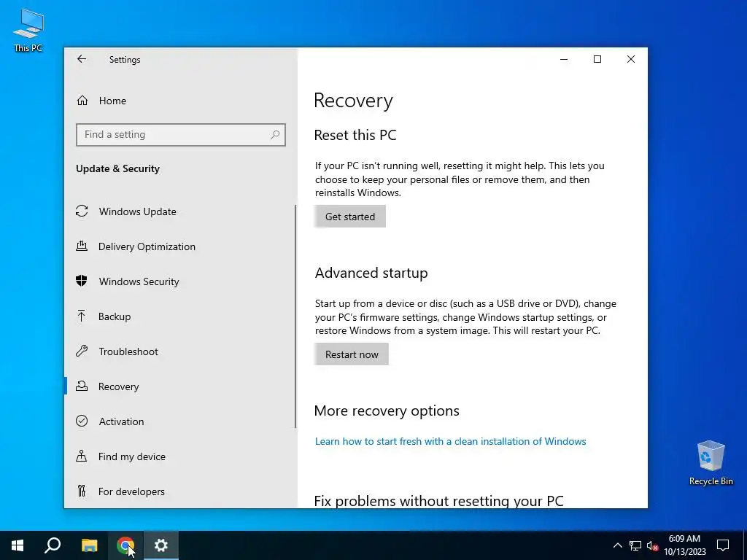This screenshot has height=560, width=747.
Task: Click the Fix problems without resetting heading
Action: pyautogui.click(x=438, y=500)
